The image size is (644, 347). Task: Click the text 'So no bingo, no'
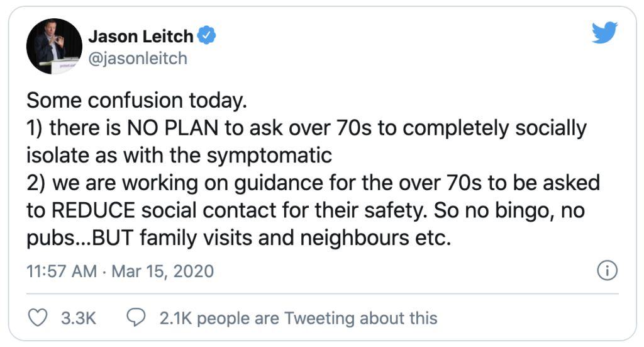point(509,210)
